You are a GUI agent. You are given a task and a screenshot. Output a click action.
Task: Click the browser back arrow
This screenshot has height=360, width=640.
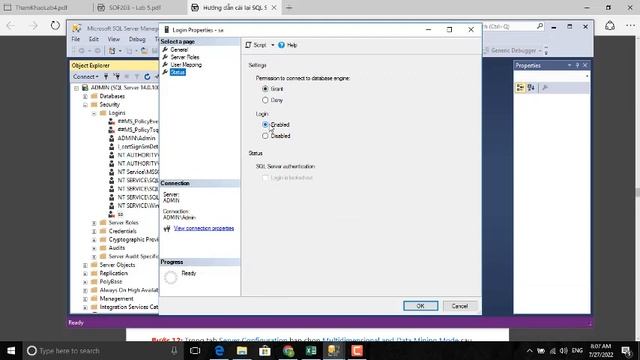(11, 26)
